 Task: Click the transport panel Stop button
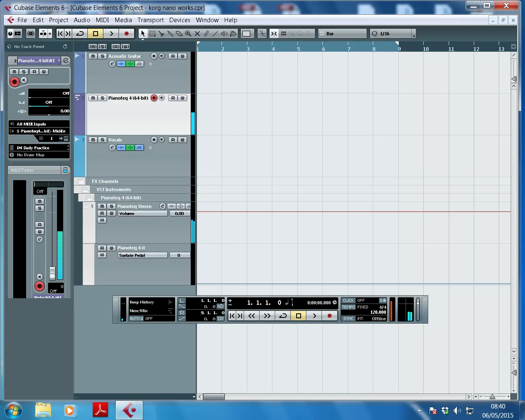tap(299, 315)
